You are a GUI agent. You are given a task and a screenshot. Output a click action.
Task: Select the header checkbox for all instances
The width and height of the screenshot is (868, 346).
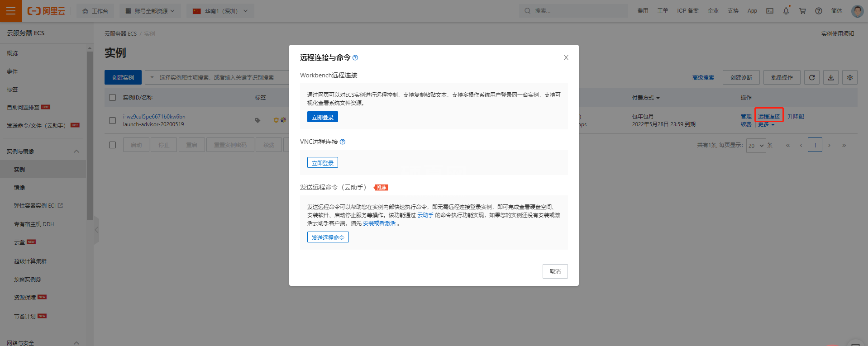tap(113, 97)
